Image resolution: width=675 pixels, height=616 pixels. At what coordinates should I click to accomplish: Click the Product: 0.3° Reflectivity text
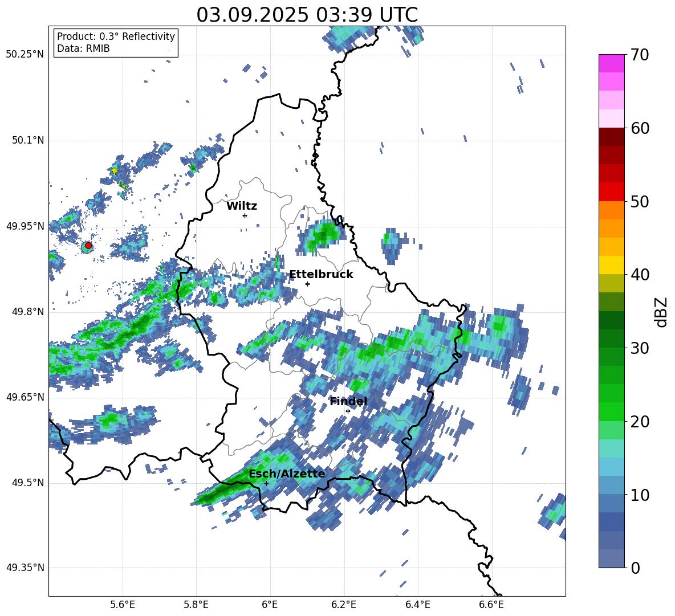coord(116,36)
